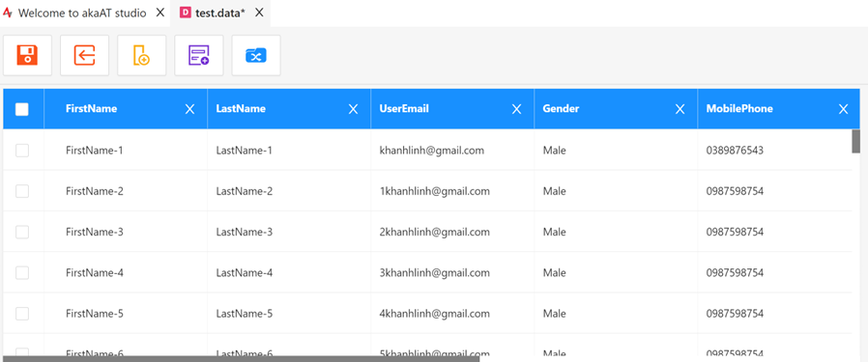This screenshot has height=362, width=868.
Task: Close the Welcome to akaAT studio tab
Action: (160, 13)
